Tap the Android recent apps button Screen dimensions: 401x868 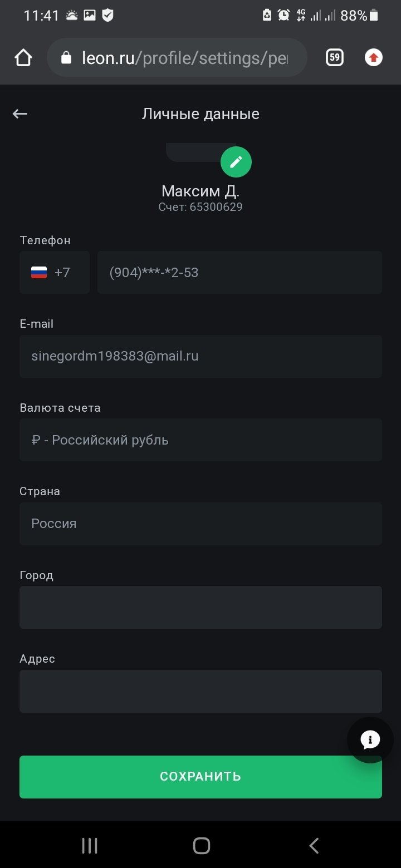pos(90,846)
